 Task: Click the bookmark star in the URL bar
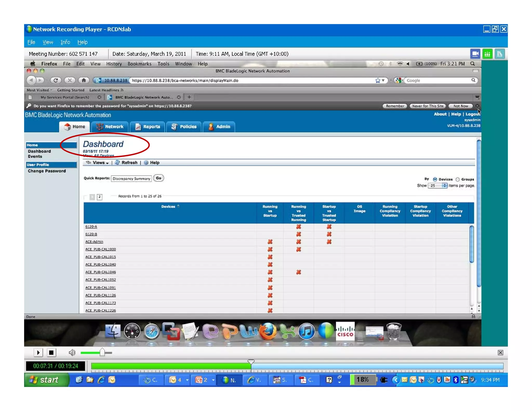point(378,81)
